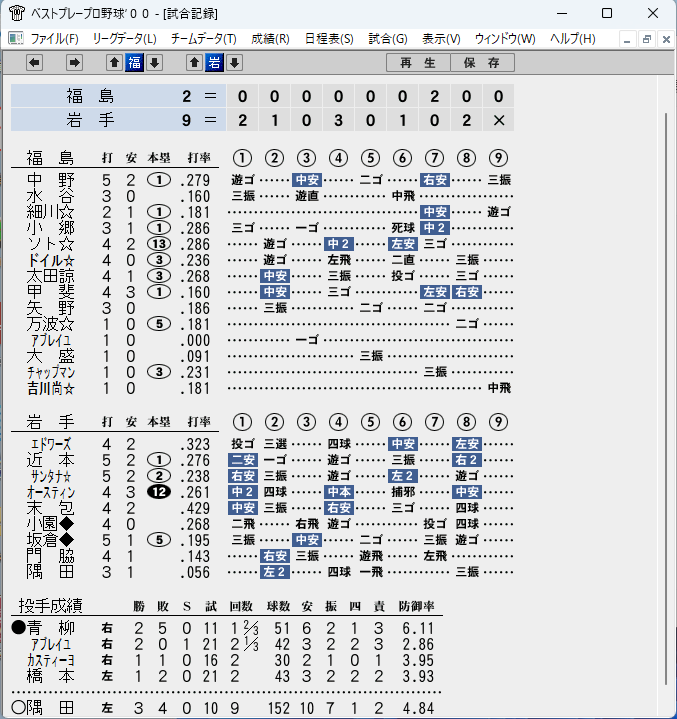The image size is (677, 719).
Task: Click the 再生 replay button
Action: point(418,63)
